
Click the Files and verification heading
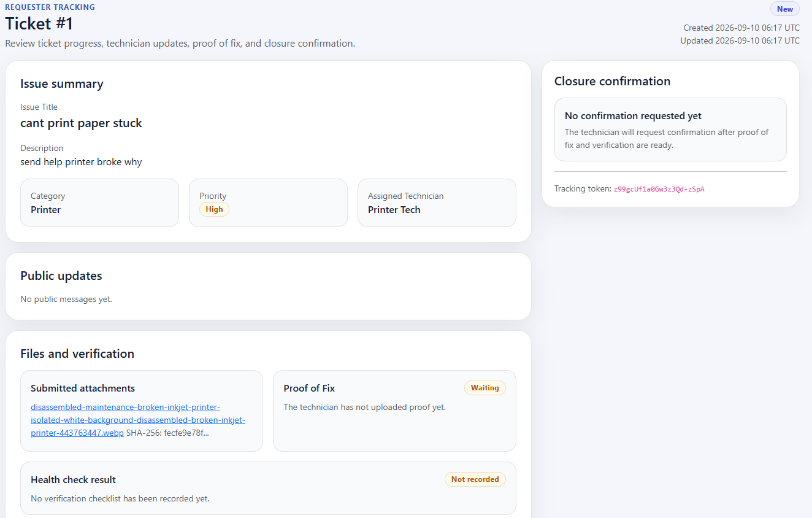point(77,354)
